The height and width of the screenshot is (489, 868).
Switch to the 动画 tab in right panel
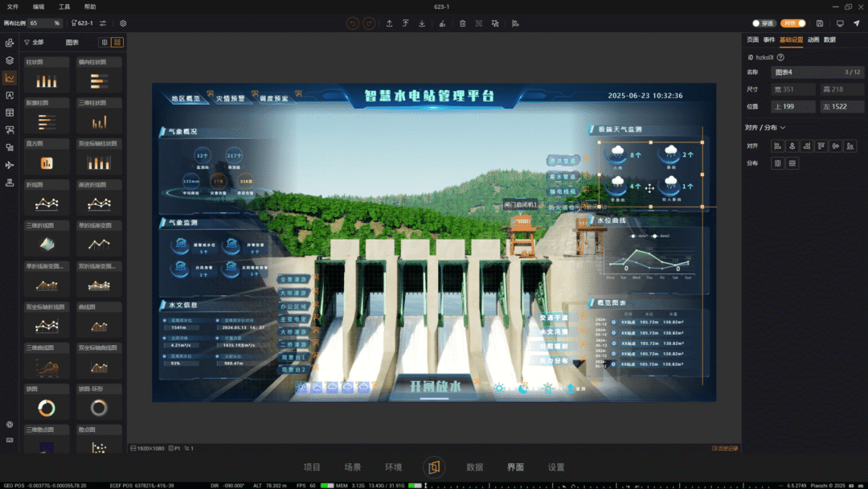(x=813, y=40)
